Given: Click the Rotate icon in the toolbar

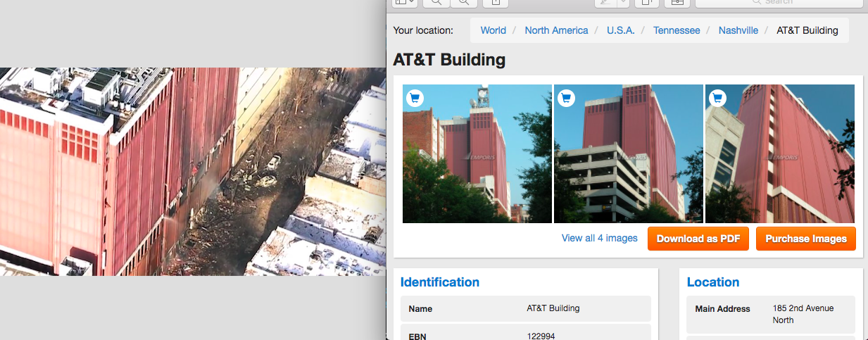Looking at the screenshot, I should coord(647,2).
